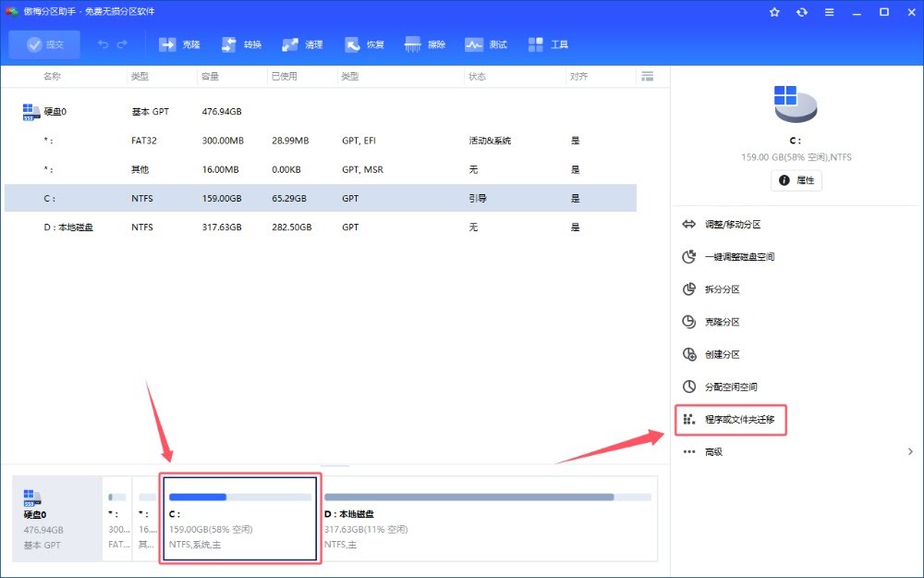
Task: Click the app/folder migration dots icon
Action: pyautogui.click(x=689, y=419)
